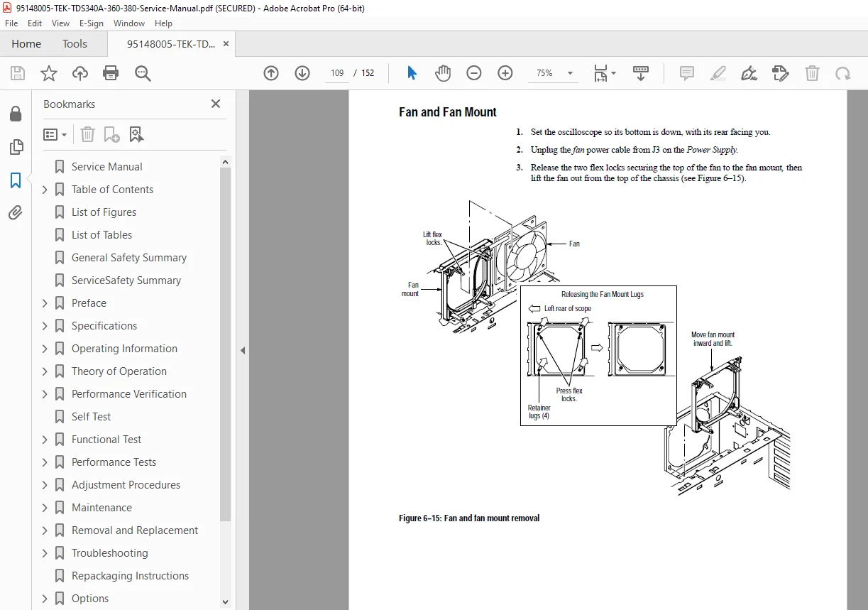
Task: Add a comment note icon
Action: pos(686,73)
